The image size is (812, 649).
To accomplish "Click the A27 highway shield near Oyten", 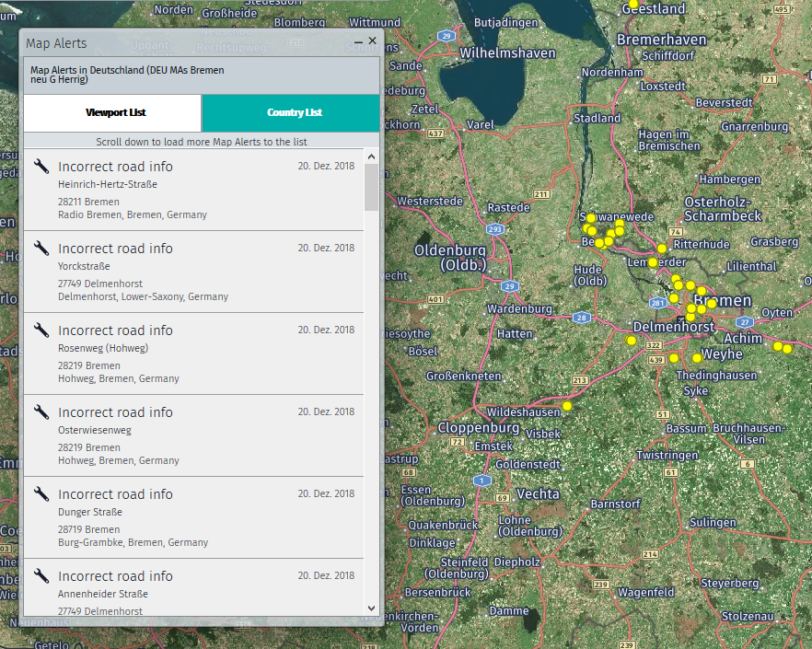I will [745, 322].
